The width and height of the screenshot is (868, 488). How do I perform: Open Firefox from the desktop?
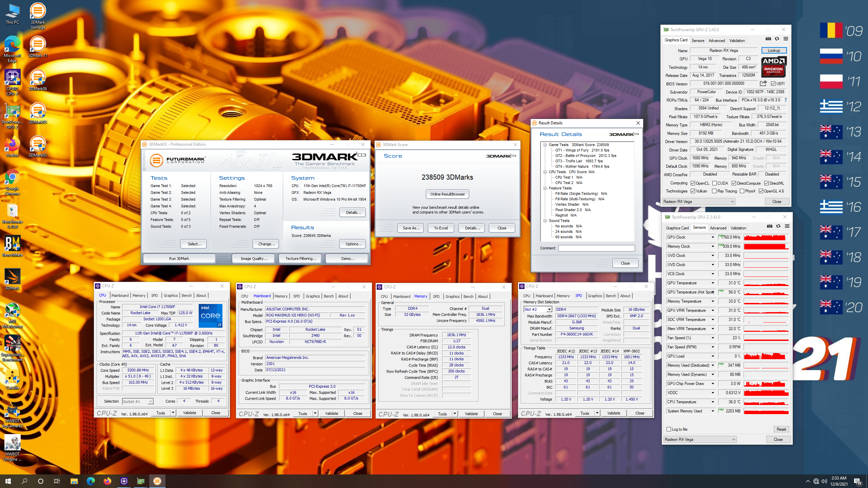pyautogui.click(x=13, y=146)
